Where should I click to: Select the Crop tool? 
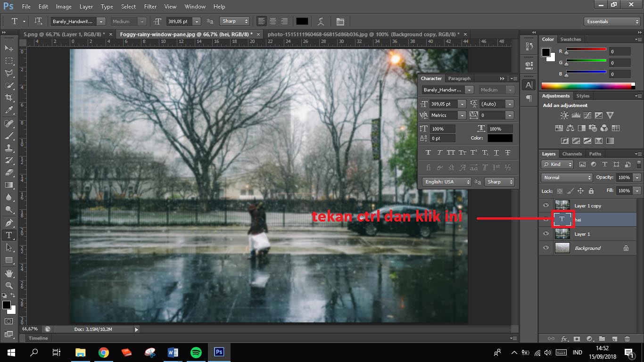click(8, 98)
